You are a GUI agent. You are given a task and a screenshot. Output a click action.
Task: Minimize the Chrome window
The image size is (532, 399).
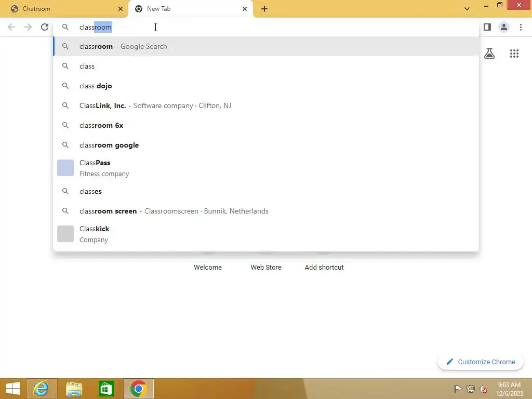coord(486,5)
